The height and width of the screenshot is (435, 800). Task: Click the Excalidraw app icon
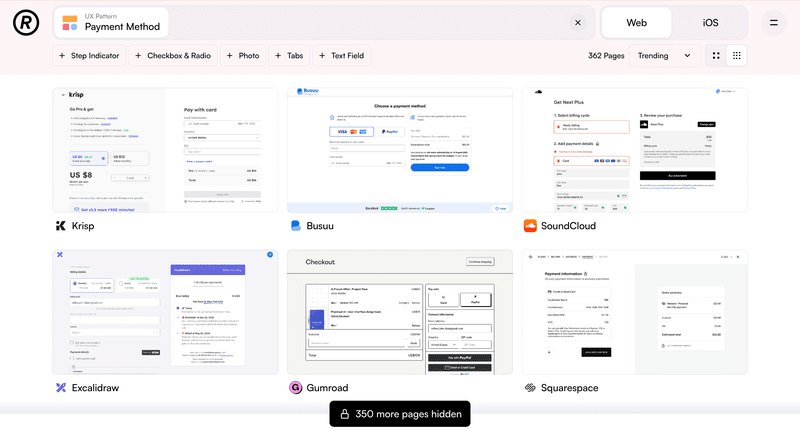pos(61,388)
